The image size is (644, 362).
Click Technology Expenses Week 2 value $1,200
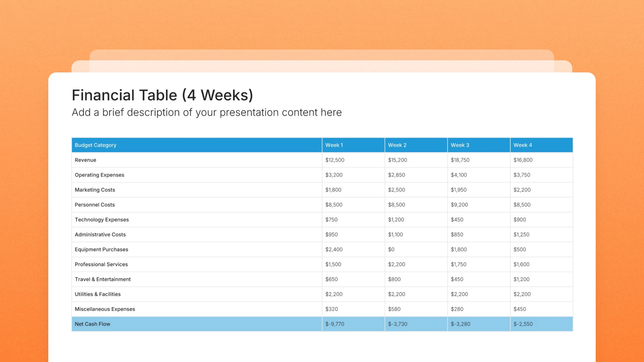396,220
